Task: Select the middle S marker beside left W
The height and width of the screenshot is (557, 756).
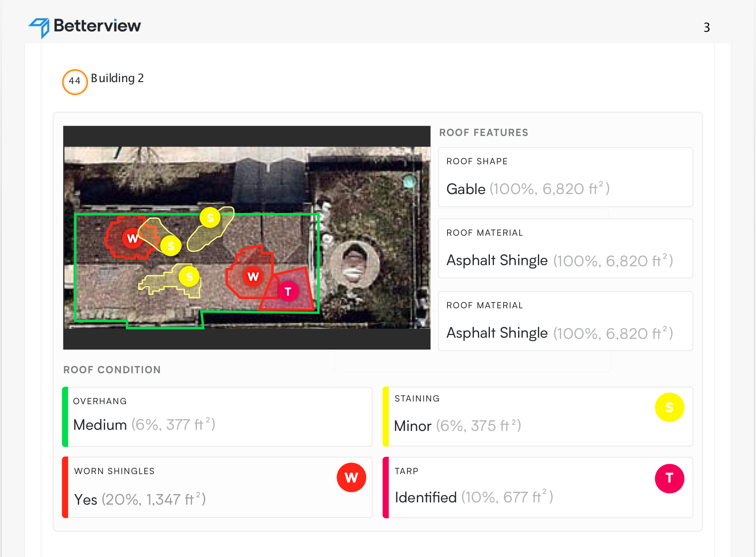Action: [171, 246]
